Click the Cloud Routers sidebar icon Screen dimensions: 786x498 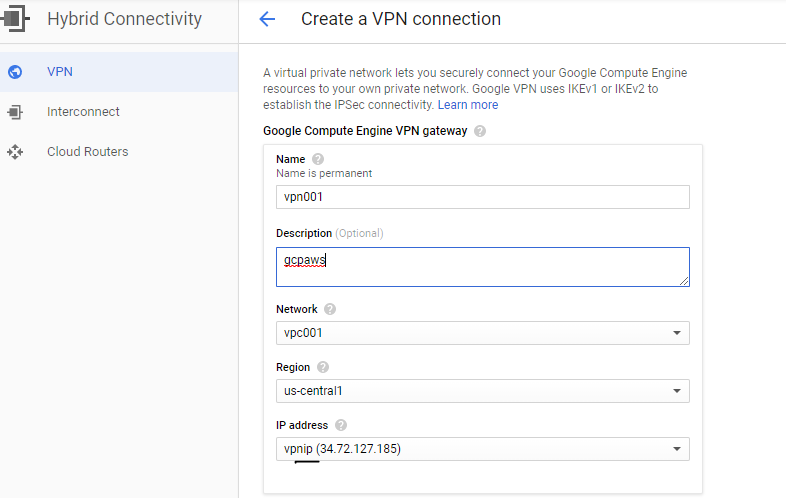tap(15, 151)
